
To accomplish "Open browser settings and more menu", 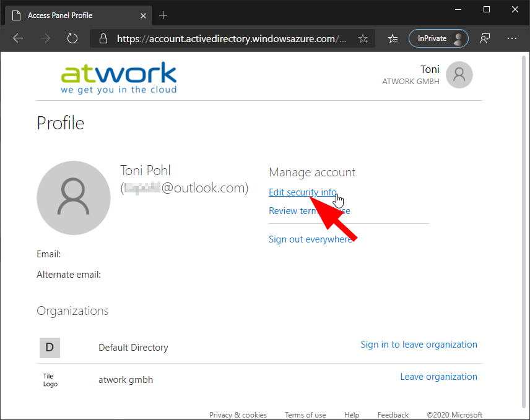I will tap(512, 38).
